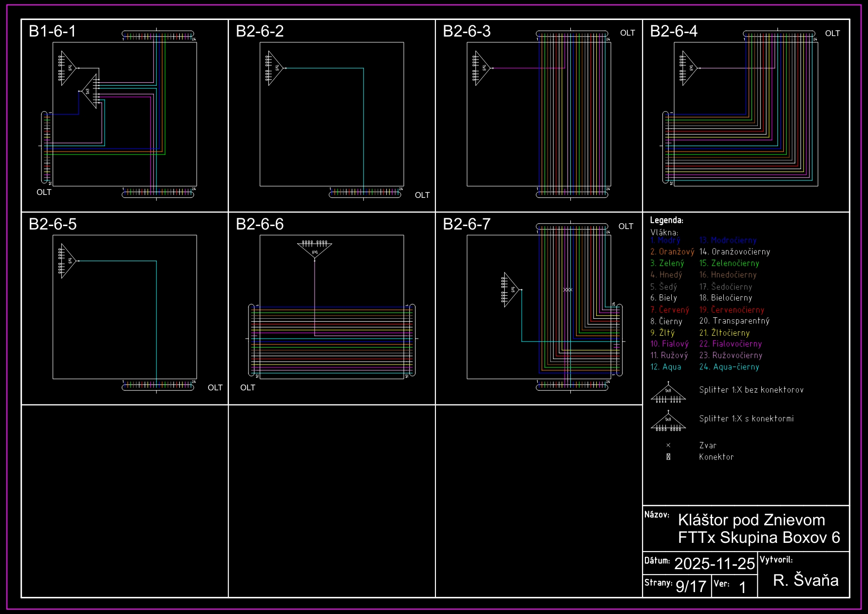Select the title text Kláštor pod Znievom
The height and width of the screenshot is (614, 868).
click(751, 520)
